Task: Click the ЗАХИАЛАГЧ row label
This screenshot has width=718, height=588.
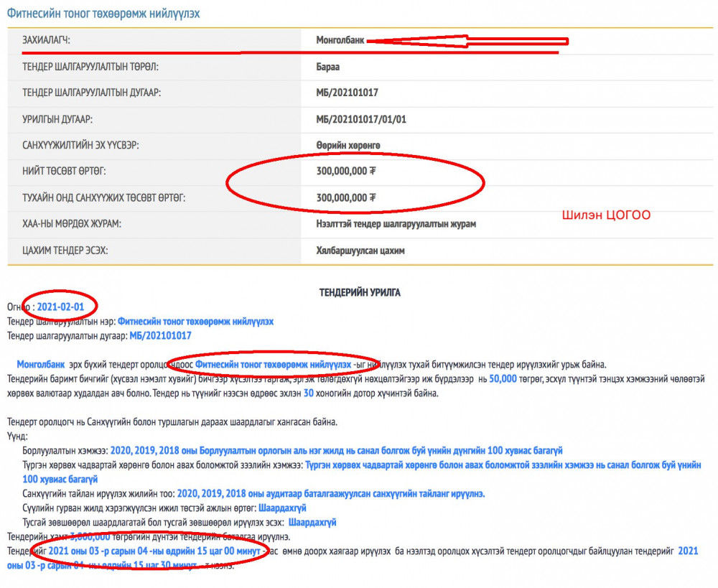Action: [51, 40]
